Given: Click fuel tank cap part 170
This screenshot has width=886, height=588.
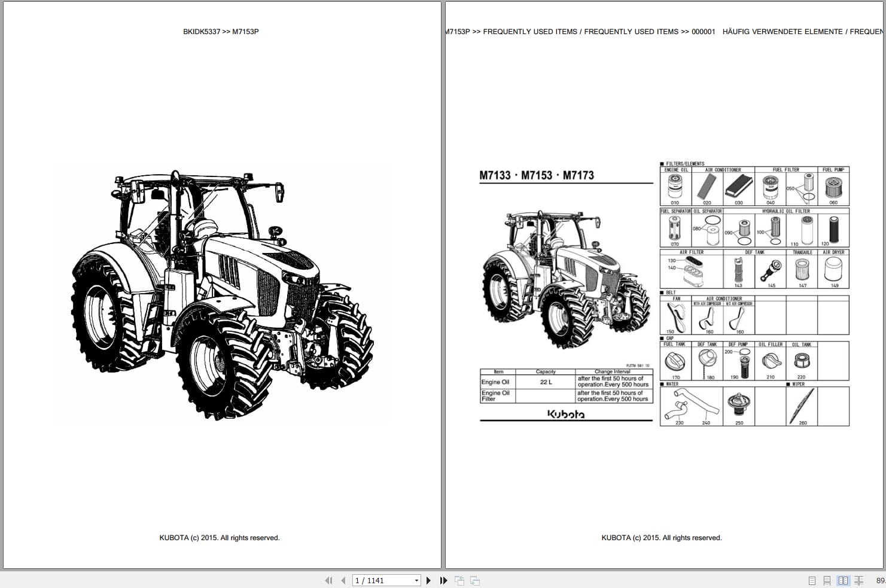Looking at the screenshot, I should pyautogui.click(x=675, y=361).
